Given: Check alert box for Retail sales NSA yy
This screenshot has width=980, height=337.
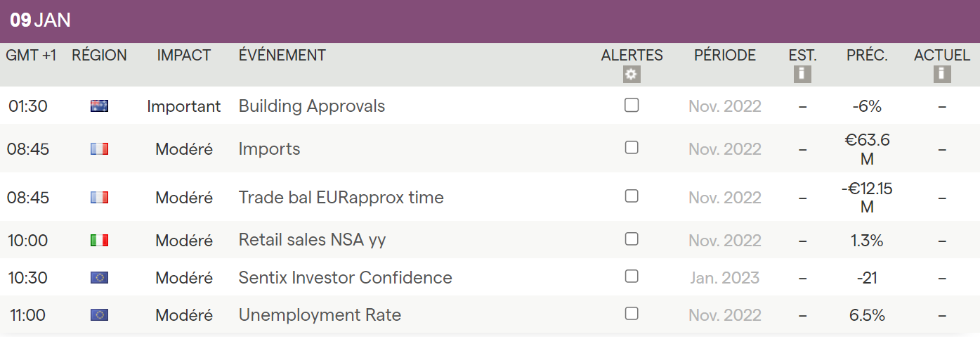Looking at the screenshot, I should tap(632, 239).
